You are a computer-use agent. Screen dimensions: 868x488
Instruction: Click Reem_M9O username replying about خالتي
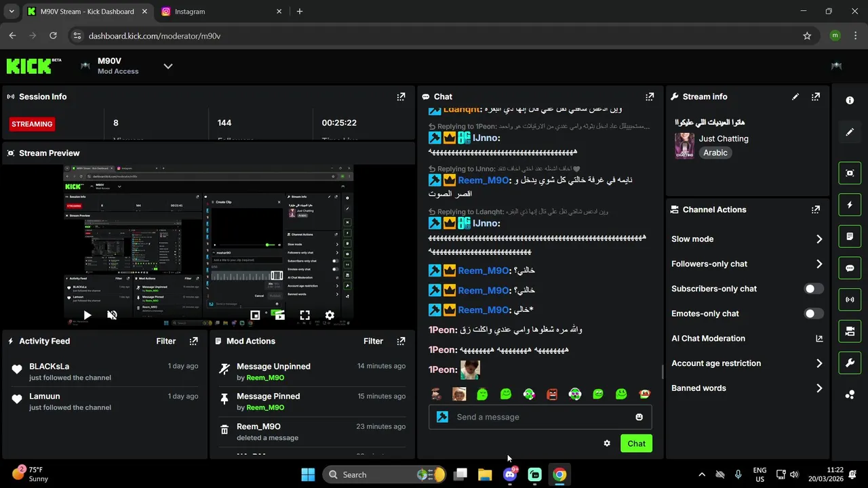(x=483, y=180)
